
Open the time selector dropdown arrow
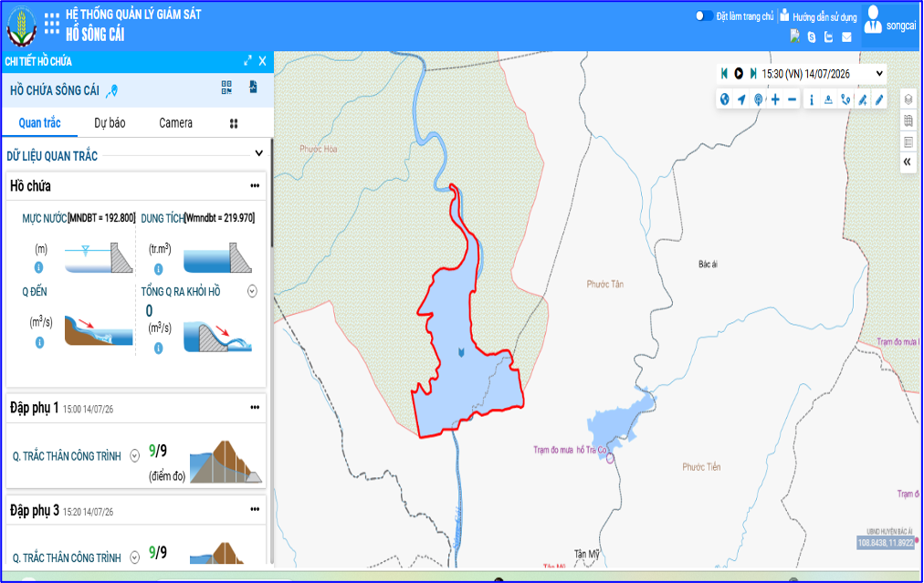point(879,74)
